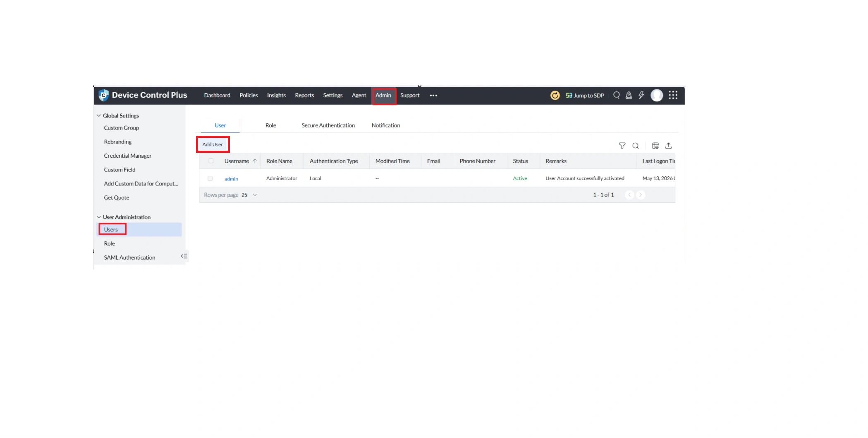Collapse the User Administration section
The width and height of the screenshot is (868, 438).
click(x=99, y=217)
